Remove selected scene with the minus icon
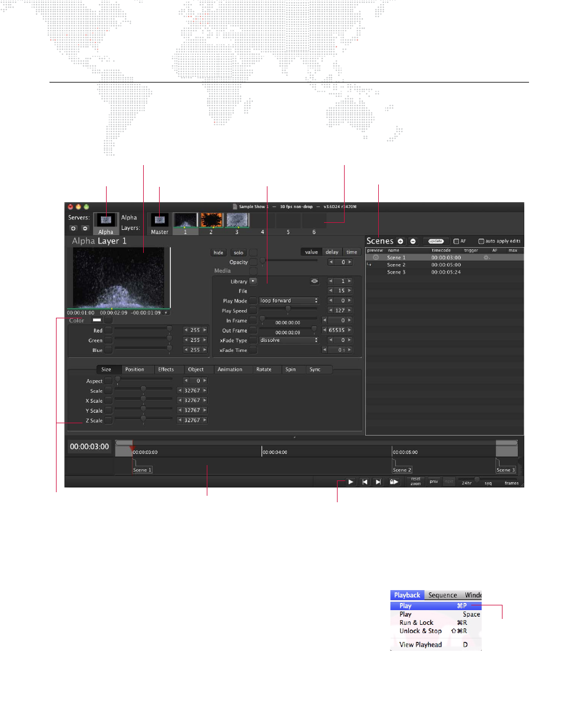The image size is (562, 728). (413, 241)
